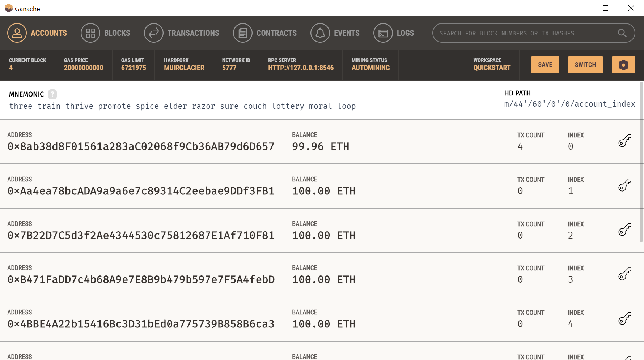Switch to the Blocks tab
The height and width of the screenshot is (360, 644).
106,33
